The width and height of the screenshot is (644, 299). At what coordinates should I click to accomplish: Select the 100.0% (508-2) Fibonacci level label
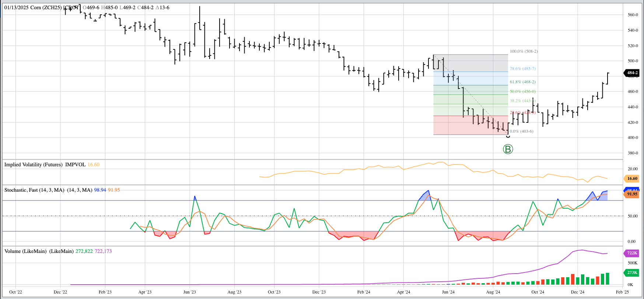point(524,51)
